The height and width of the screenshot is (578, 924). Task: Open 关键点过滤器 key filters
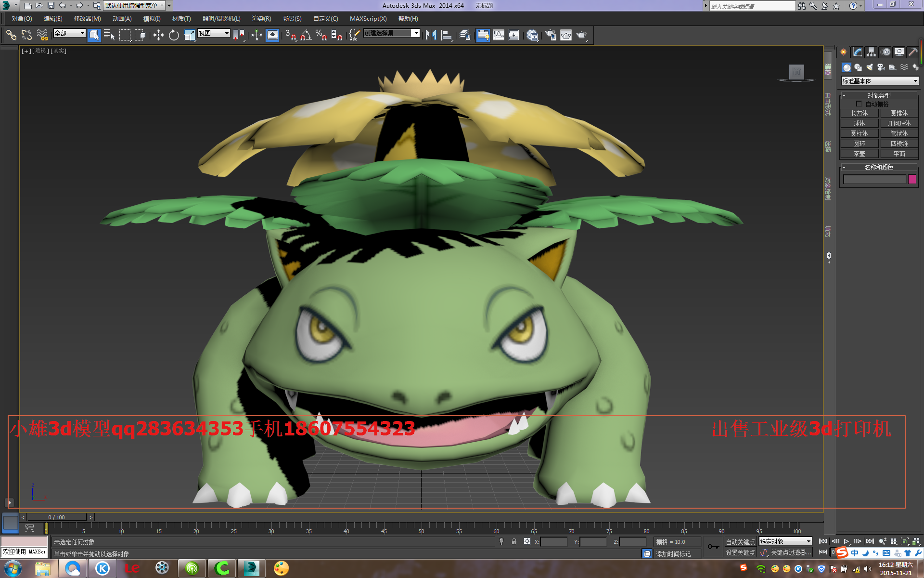791,552
